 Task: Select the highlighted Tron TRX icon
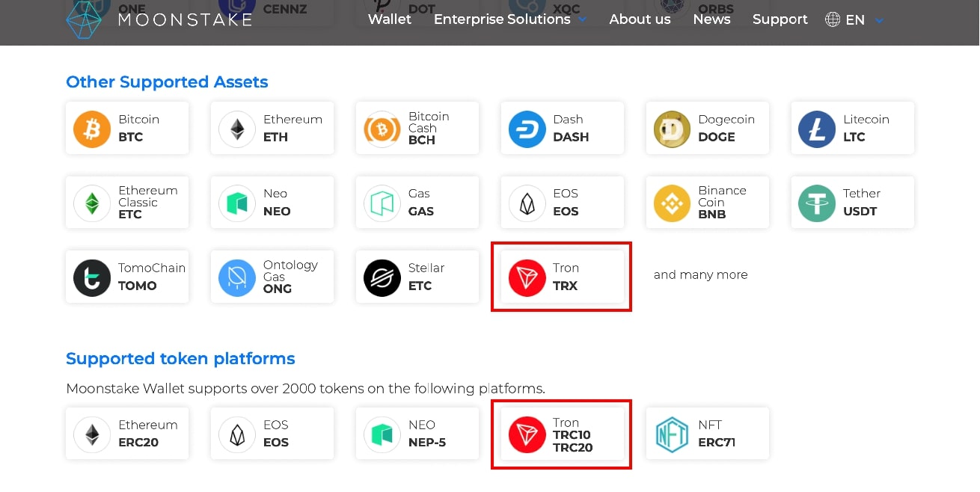(x=527, y=277)
